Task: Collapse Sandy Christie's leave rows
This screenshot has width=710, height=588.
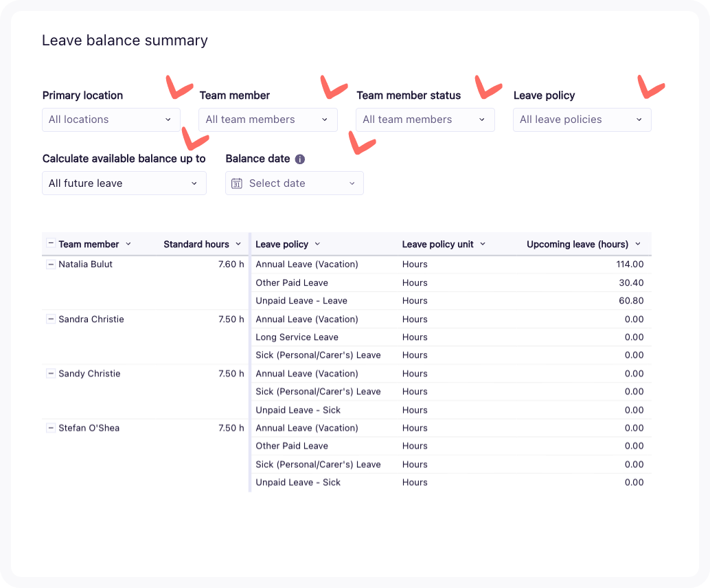Action: click(51, 373)
